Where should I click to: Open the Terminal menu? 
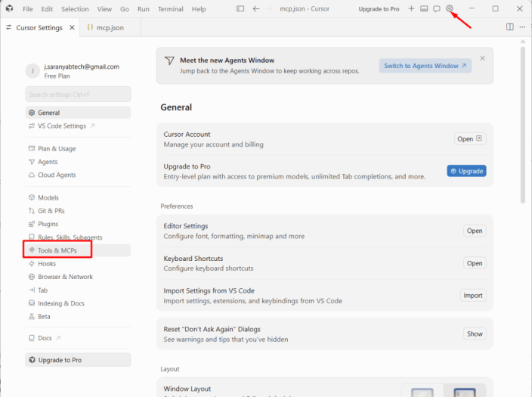(170, 9)
